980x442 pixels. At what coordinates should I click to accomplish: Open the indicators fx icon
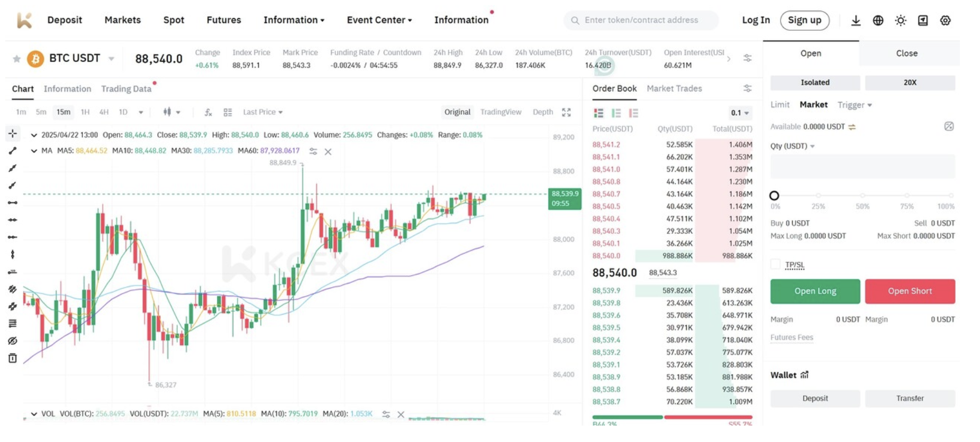(208, 112)
